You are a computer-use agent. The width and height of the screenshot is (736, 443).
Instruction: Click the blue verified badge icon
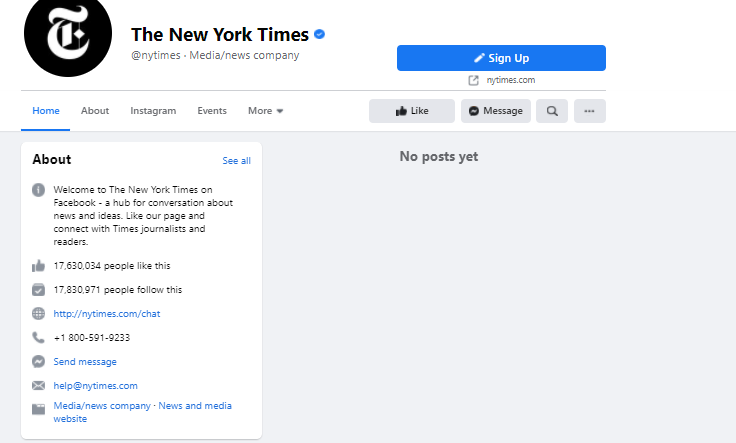tap(319, 34)
